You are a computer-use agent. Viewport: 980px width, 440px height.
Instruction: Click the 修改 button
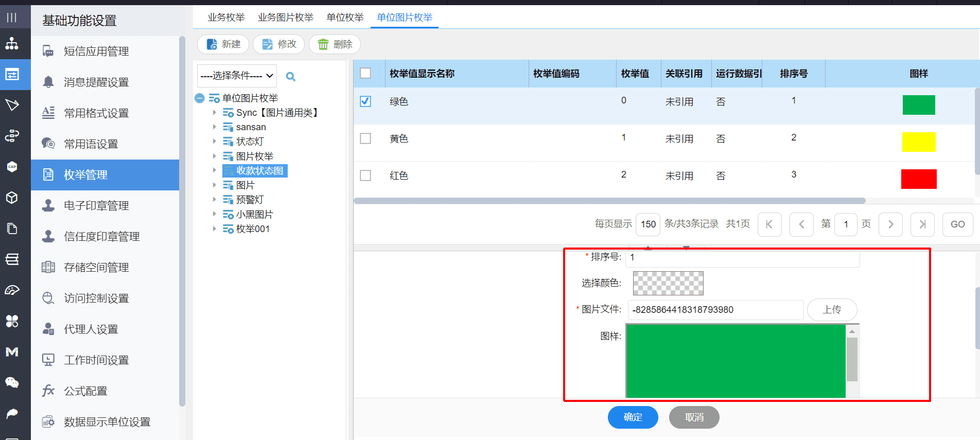point(279,44)
